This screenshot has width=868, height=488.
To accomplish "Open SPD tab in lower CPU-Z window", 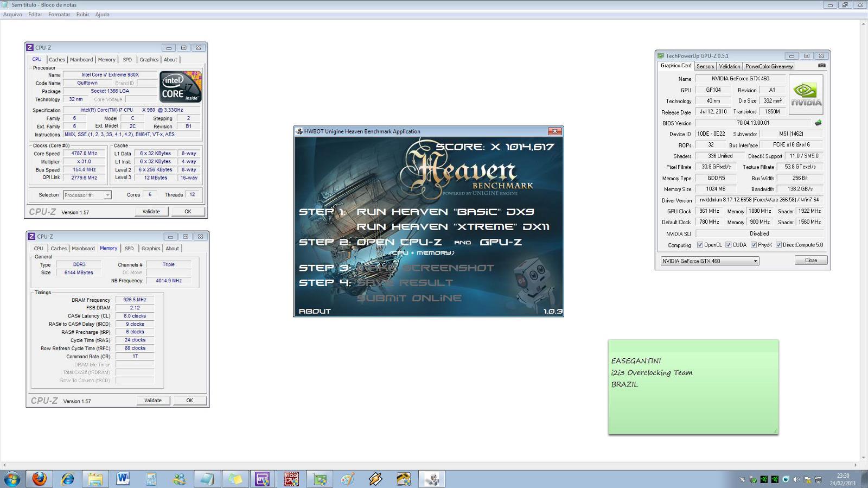I will 129,249.
